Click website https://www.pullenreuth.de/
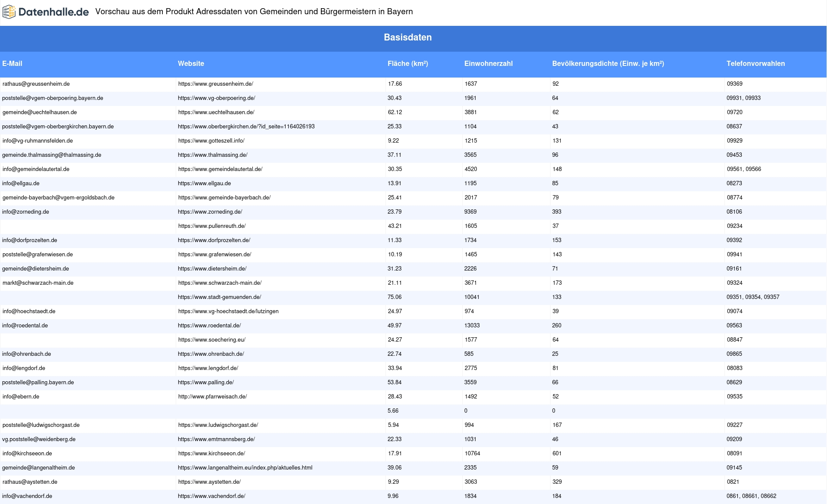 211,226
